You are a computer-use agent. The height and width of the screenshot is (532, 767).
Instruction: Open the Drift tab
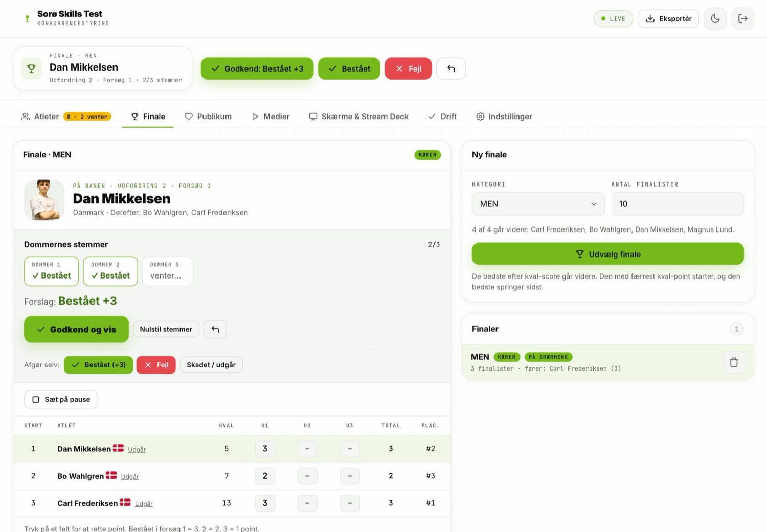click(x=442, y=117)
